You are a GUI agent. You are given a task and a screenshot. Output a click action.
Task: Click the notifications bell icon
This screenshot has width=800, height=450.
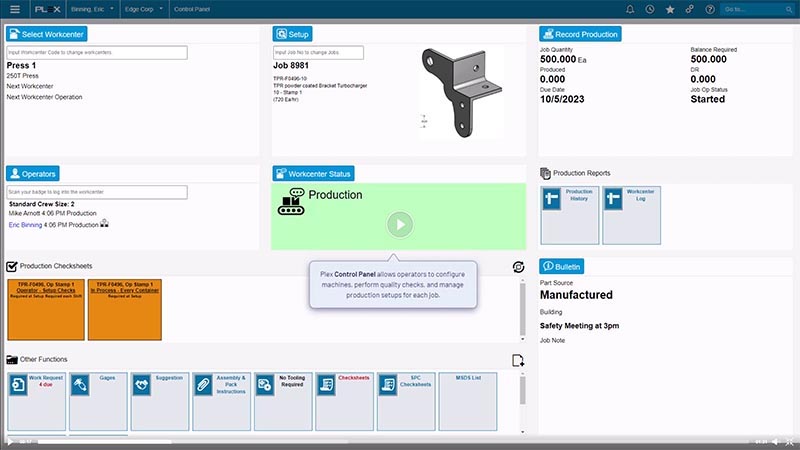pos(630,9)
